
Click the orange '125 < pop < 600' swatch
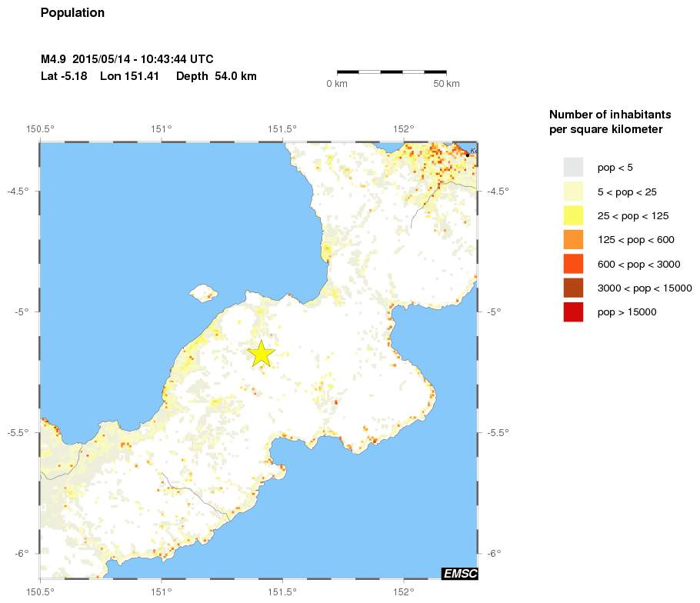[573, 240]
